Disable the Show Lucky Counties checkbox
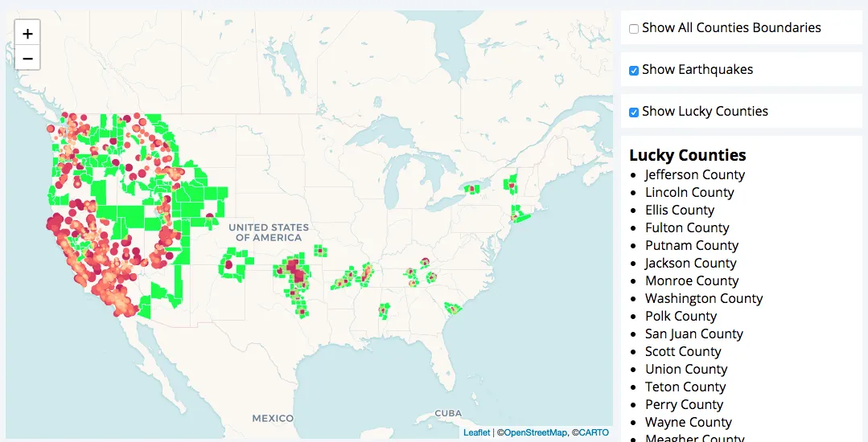The width and height of the screenshot is (868, 442). pyautogui.click(x=634, y=113)
